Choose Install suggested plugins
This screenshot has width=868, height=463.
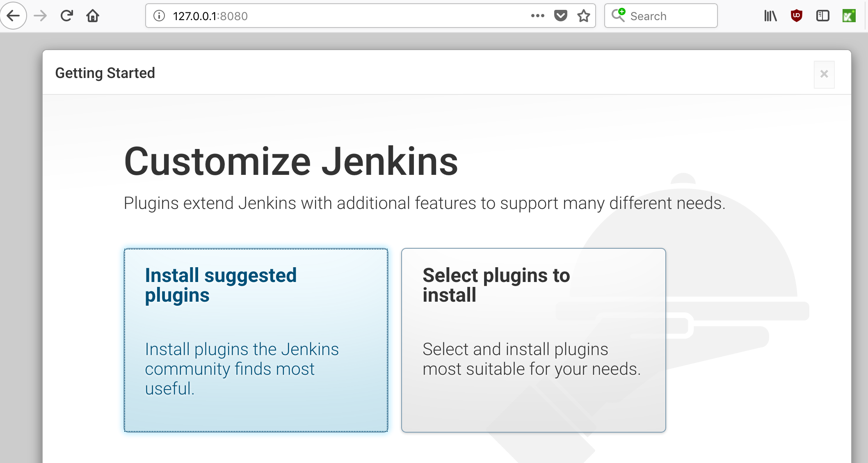[256, 340]
